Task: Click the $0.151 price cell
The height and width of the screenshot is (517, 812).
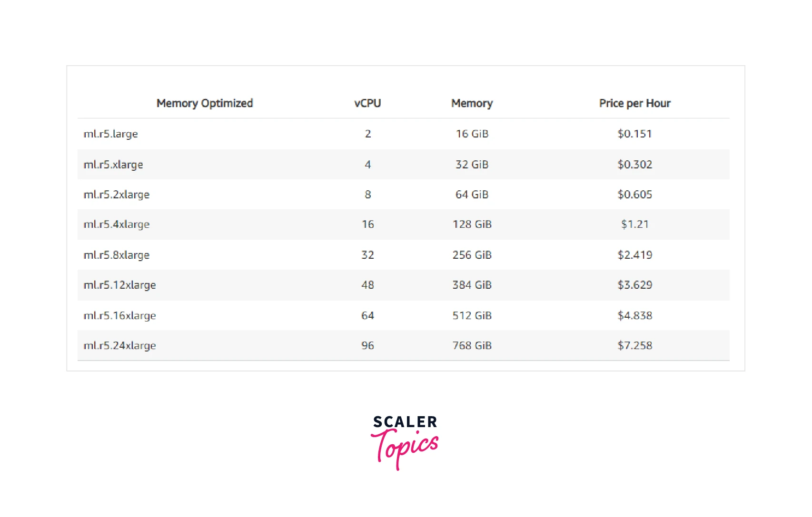Action: pyautogui.click(x=634, y=134)
